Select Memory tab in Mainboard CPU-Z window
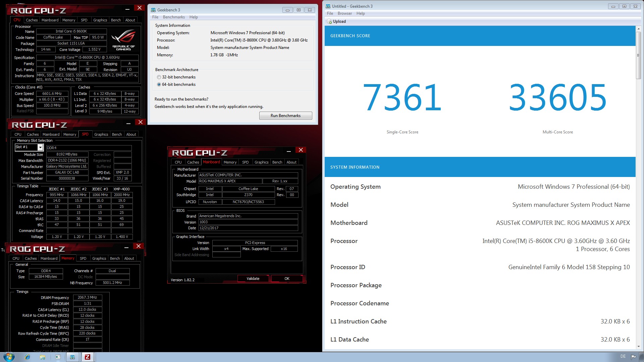The image size is (644, 362). coord(230,162)
